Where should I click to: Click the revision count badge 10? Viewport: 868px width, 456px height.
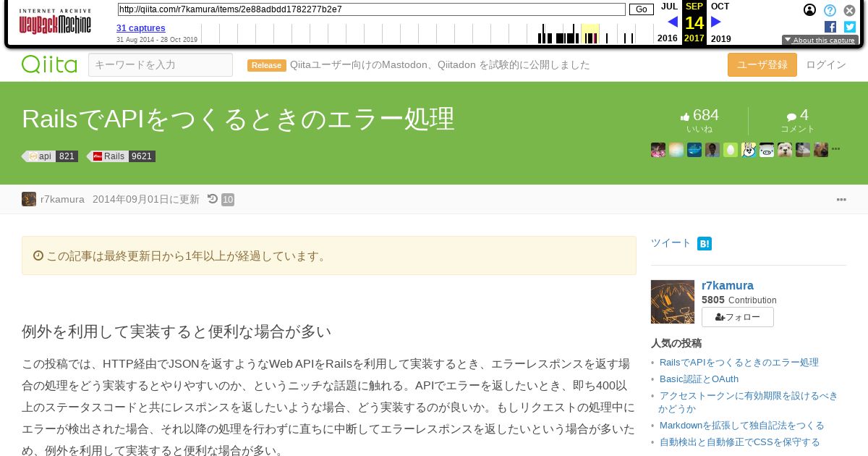pyautogui.click(x=228, y=200)
